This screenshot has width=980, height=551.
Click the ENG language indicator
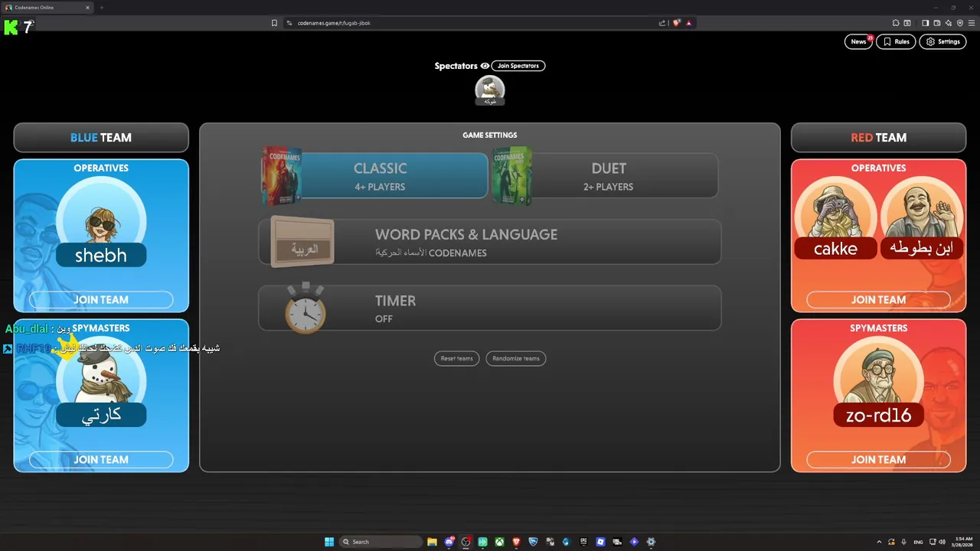point(918,542)
